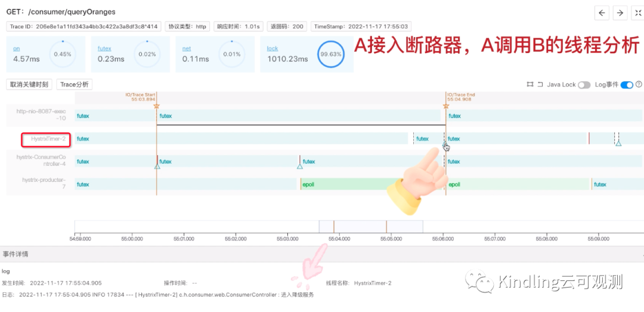This screenshot has height=312, width=644.
Task: Open the Trace分析 button
Action: [75, 85]
